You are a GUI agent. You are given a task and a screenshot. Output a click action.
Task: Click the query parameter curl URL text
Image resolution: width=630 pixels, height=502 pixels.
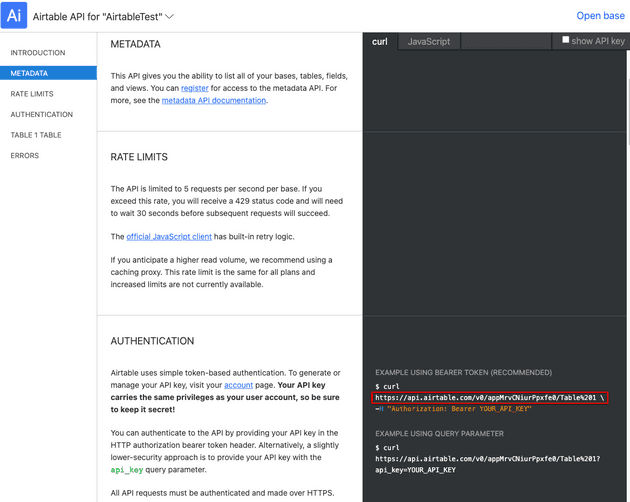tap(487, 459)
